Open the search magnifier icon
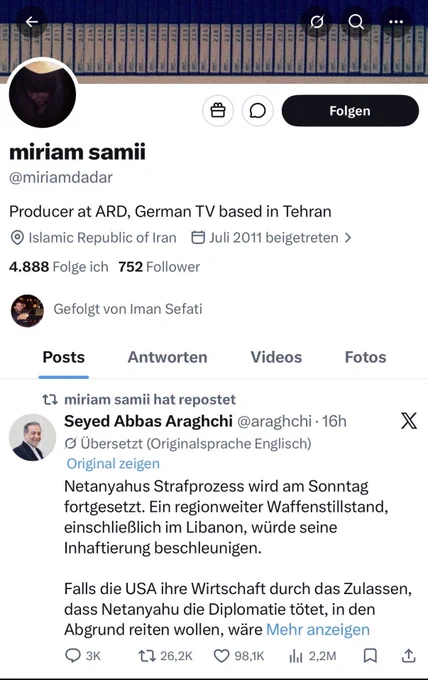428x680 pixels. tap(356, 21)
